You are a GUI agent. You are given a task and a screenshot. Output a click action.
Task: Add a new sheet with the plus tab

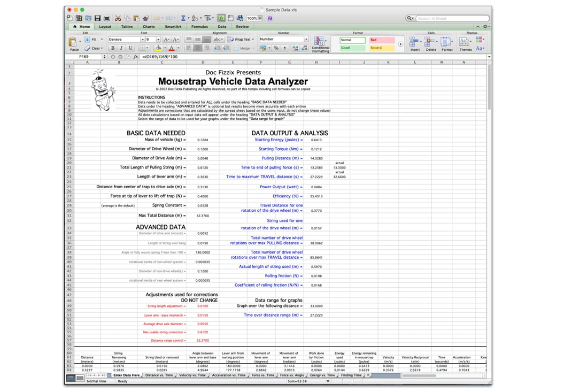(x=368, y=375)
